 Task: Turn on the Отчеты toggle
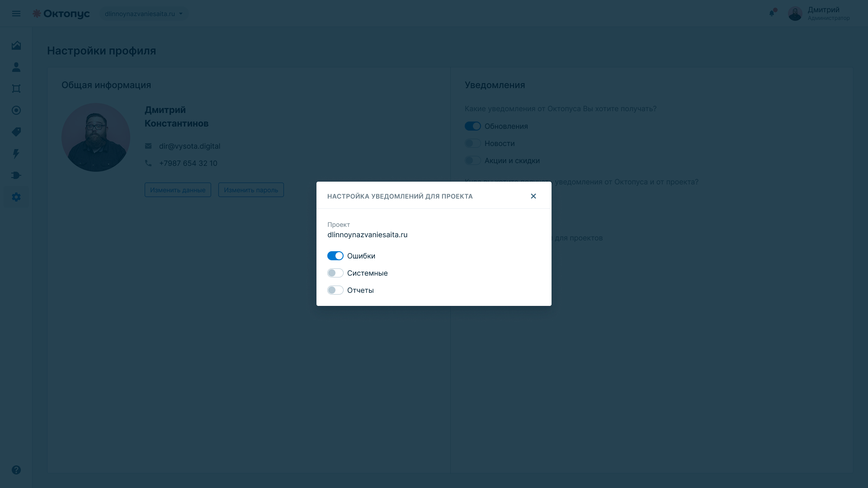point(335,290)
